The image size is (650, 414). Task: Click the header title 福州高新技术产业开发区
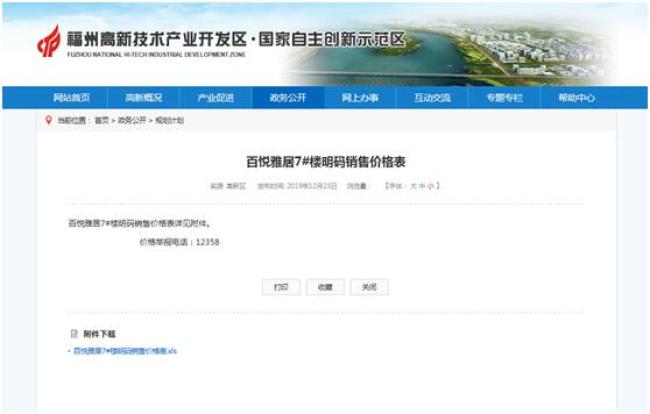point(157,39)
